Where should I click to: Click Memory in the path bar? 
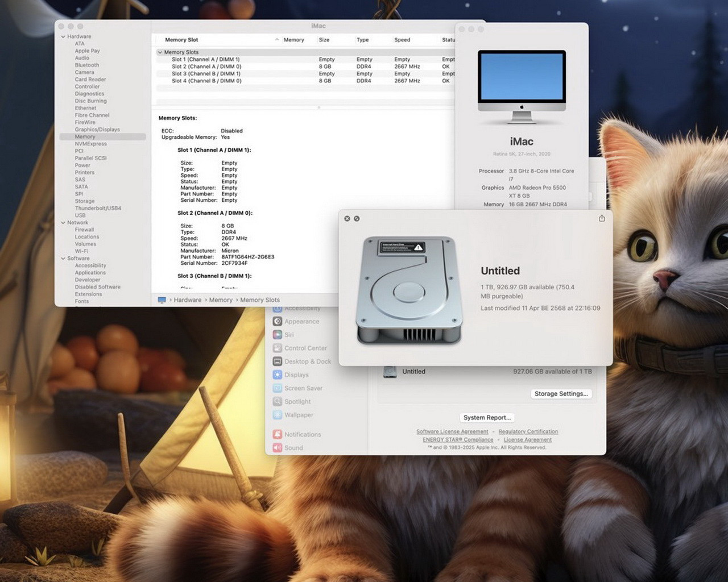point(221,300)
